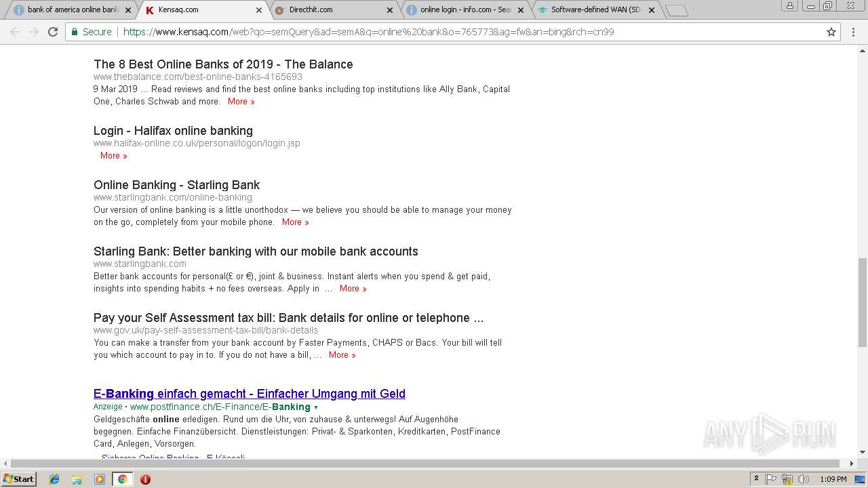Show hidden tray icons arrow
Image resolution: width=868 pixels, height=488 pixels.
tap(756, 479)
